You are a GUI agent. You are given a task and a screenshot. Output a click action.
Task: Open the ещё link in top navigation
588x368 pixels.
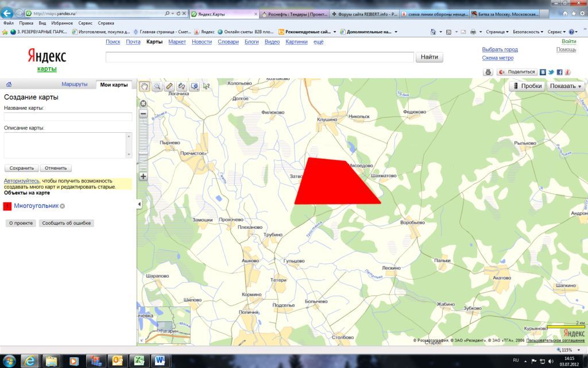318,41
